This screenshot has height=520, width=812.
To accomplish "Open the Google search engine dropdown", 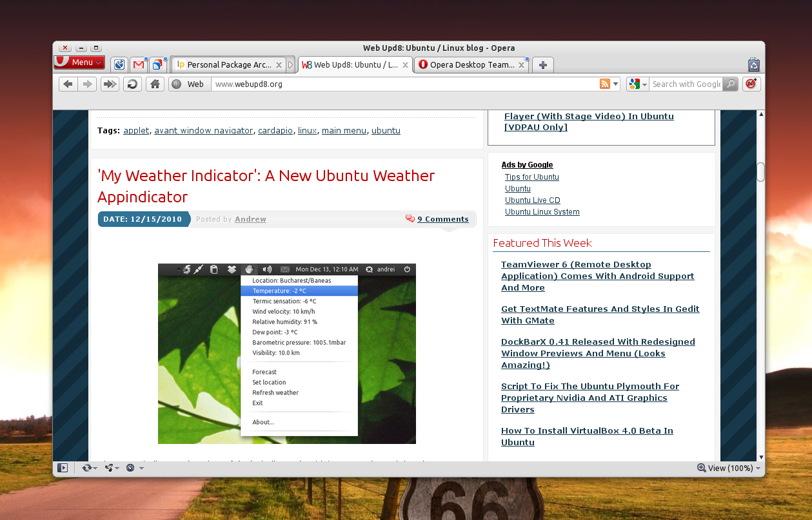I will click(638, 84).
